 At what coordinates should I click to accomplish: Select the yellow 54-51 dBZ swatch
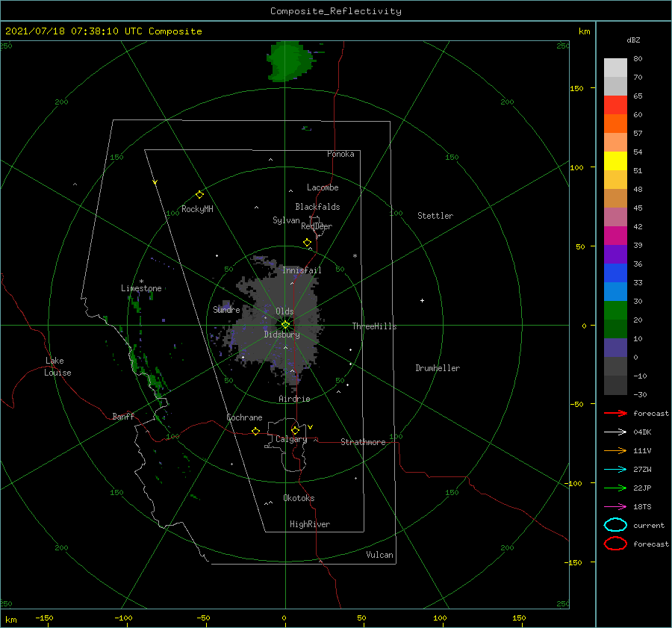click(x=615, y=161)
